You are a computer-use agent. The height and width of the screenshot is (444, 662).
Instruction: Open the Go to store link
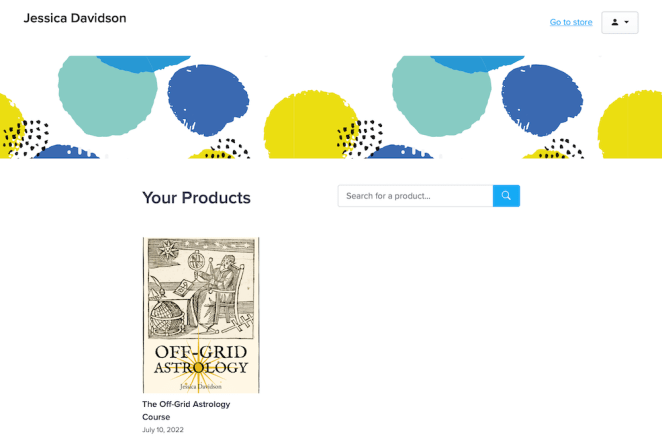click(x=571, y=22)
